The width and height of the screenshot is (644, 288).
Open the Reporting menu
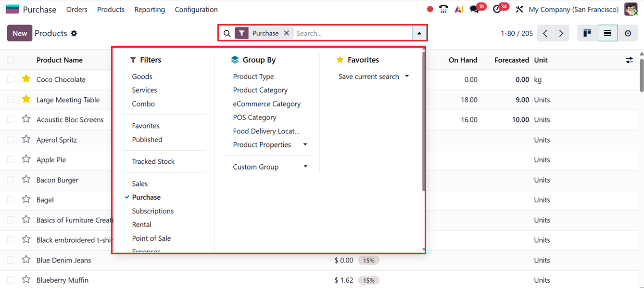pos(150,9)
